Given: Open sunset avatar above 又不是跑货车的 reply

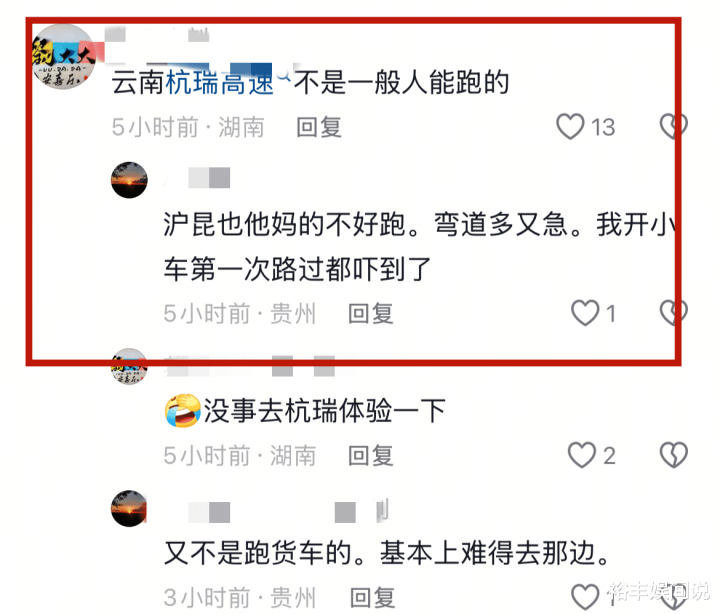Looking at the screenshot, I should click(129, 508).
